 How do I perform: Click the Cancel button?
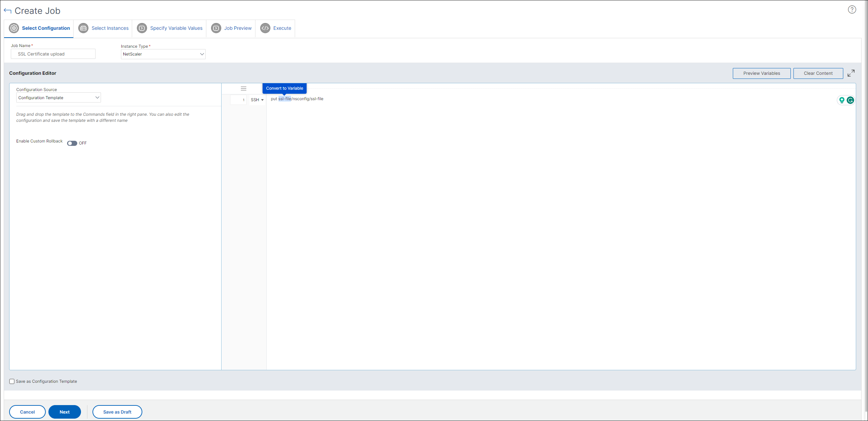tap(27, 412)
